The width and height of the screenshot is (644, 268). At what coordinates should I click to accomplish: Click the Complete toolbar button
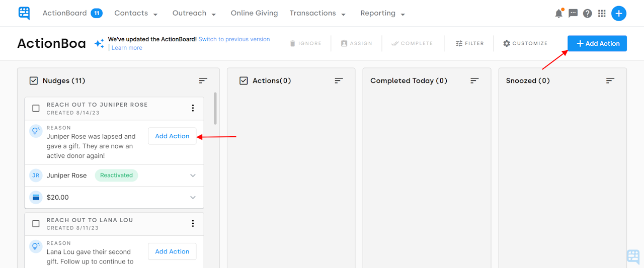[413, 43]
